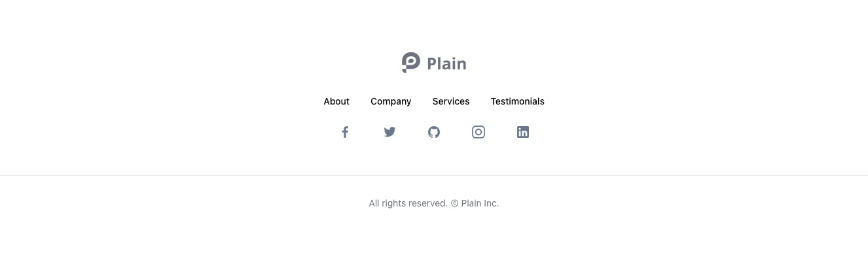
Task: Click the copyright © symbol
Action: (454, 203)
